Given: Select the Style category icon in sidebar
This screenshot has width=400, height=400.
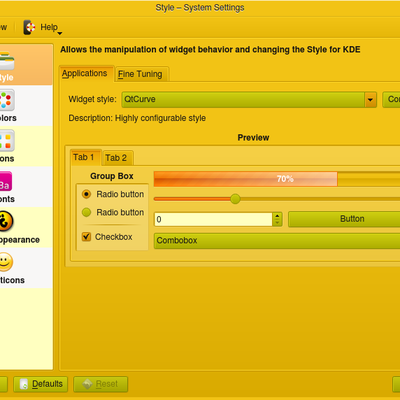Looking at the screenshot, I should (7, 61).
